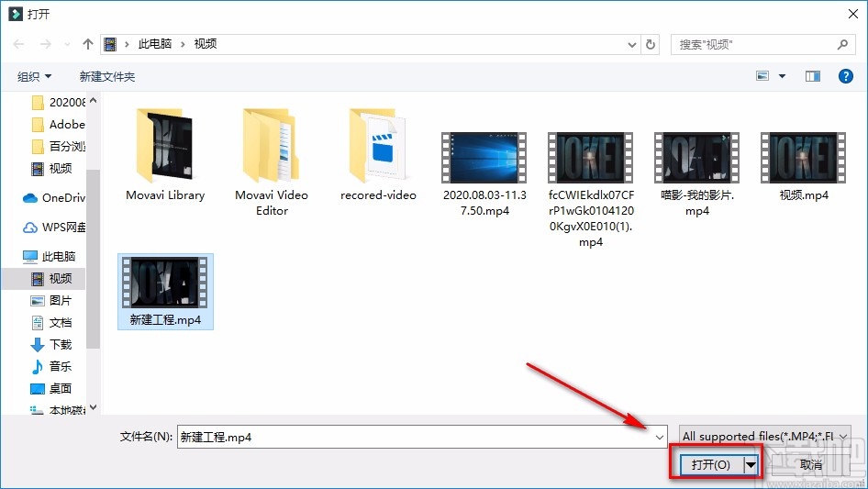Open 图片 in the navigation pane
868x489 pixels.
(51, 301)
